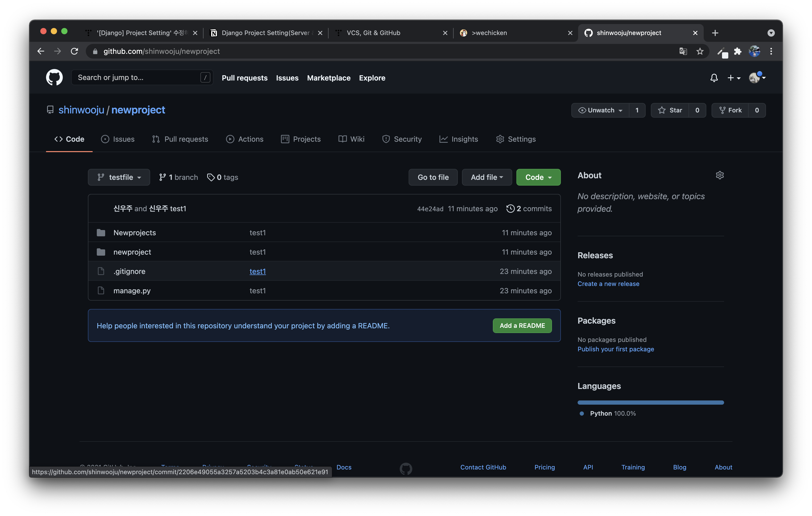Click the shinwooju owner link

tap(81, 110)
